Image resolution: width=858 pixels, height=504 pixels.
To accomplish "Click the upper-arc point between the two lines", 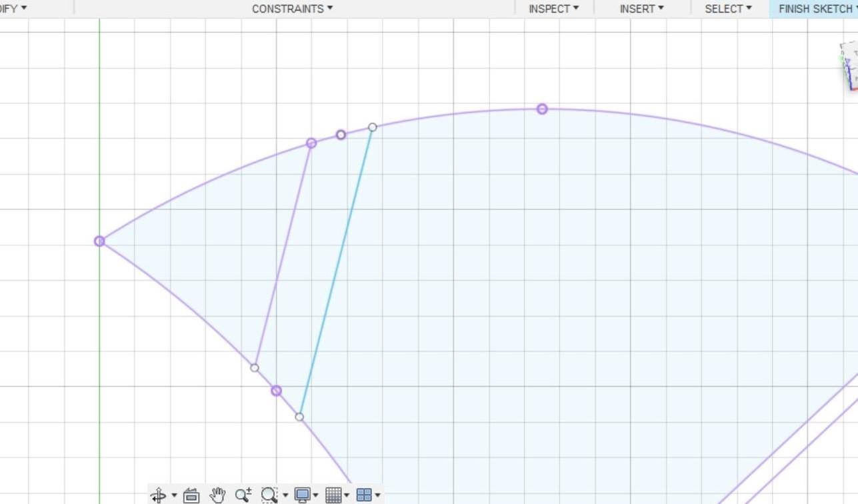I will click(x=341, y=135).
